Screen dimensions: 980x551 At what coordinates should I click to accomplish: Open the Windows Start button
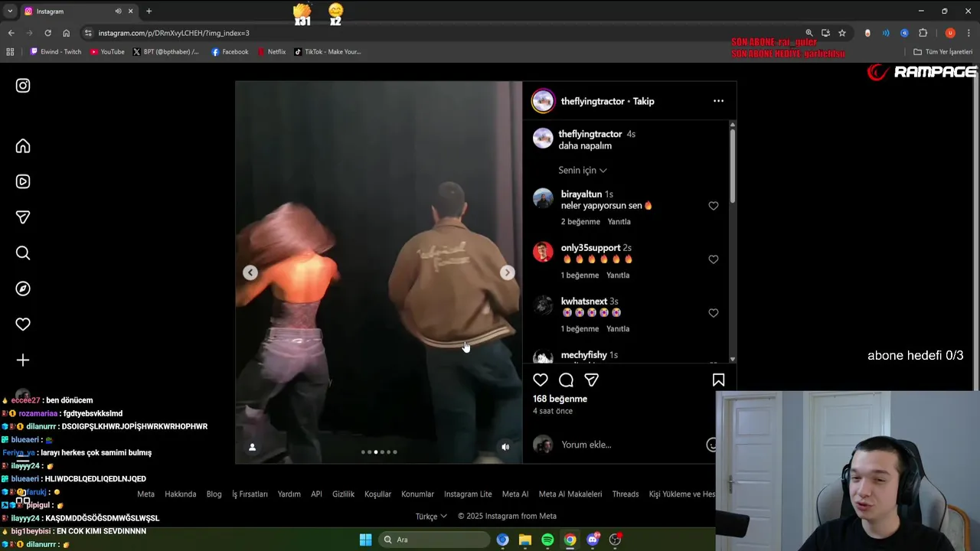point(366,540)
